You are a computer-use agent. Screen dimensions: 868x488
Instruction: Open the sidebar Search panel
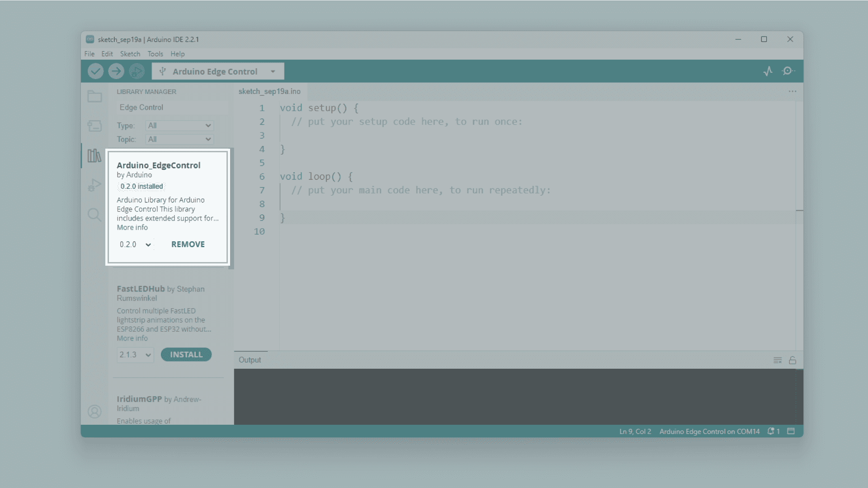pyautogui.click(x=94, y=215)
